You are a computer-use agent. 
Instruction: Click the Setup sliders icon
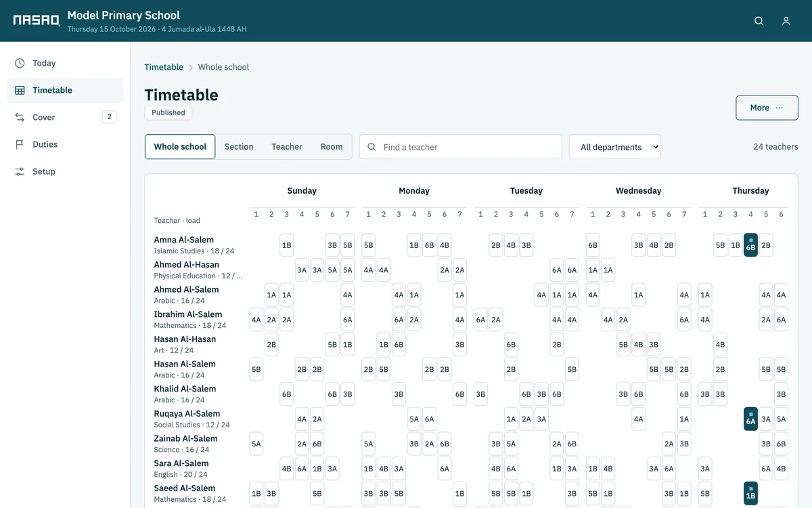(20, 171)
